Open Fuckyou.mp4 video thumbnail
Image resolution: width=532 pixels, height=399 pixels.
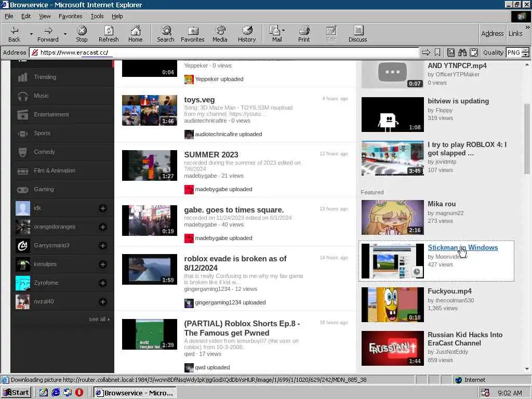pyautogui.click(x=393, y=304)
